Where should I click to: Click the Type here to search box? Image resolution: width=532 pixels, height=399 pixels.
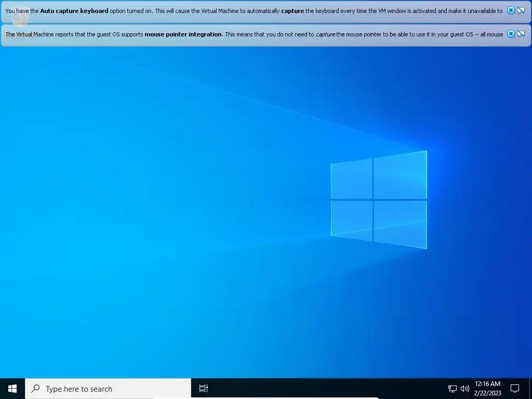click(108, 389)
